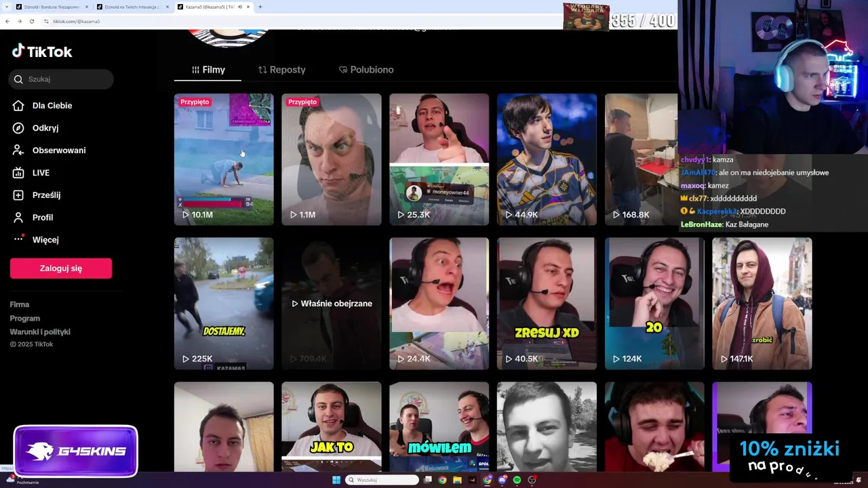The width and height of the screenshot is (868, 488).
Task: Open the Firma footer link
Action: tap(20, 305)
